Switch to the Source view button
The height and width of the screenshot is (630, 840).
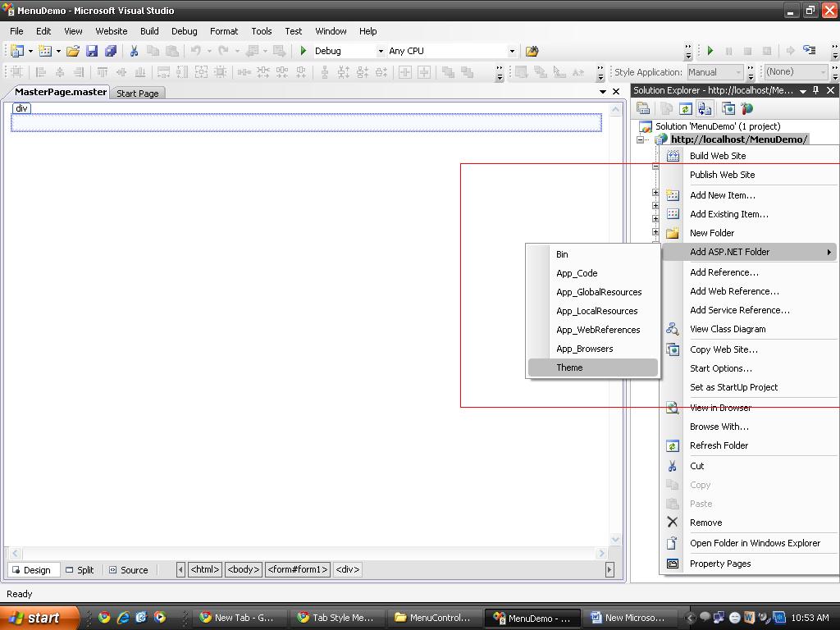click(x=129, y=570)
